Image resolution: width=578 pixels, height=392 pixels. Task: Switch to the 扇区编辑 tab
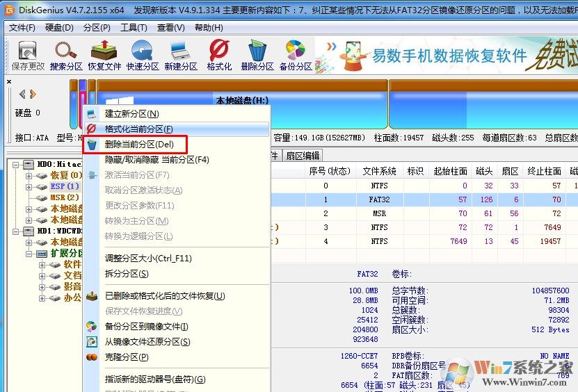pyautogui.click(x=303, y=156)
